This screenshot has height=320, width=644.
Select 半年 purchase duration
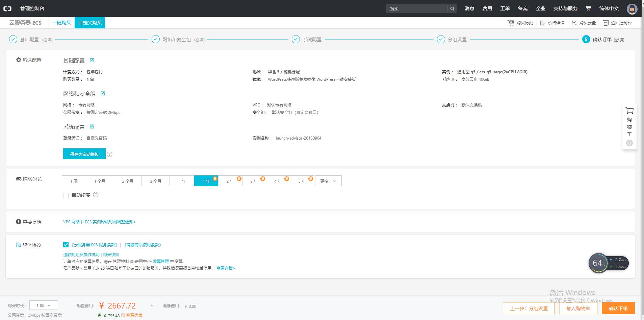pos(182,181)
